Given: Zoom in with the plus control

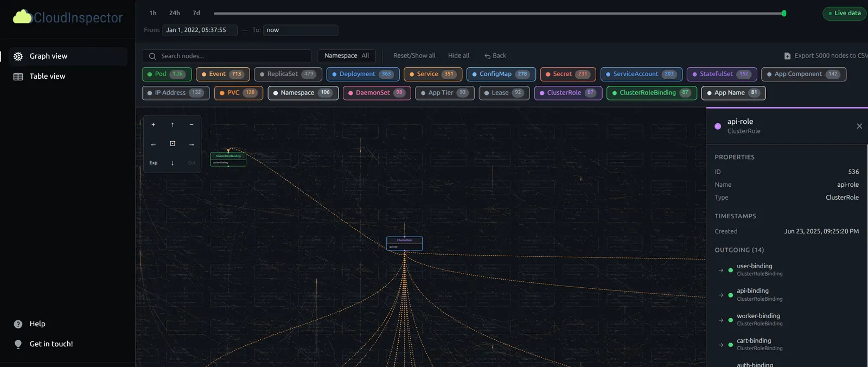Looking at the screenshot, I should pos(154,125).
